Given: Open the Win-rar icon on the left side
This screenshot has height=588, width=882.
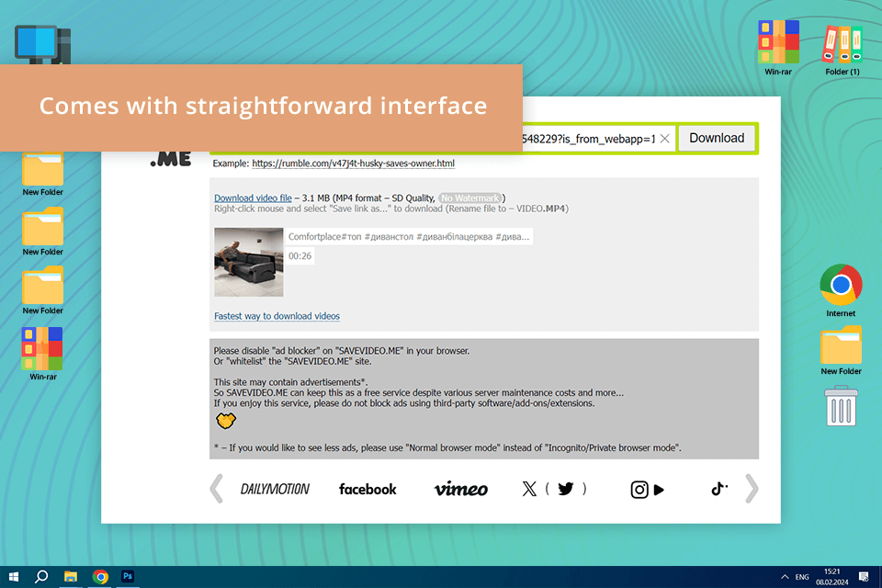Looking at the screenshot, I should coord(43,354).
